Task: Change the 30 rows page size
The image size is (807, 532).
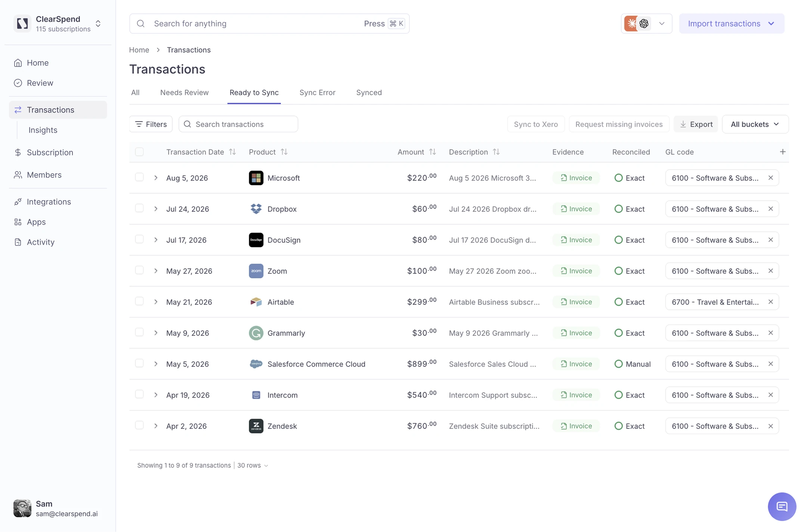Action: coord(253,465)
